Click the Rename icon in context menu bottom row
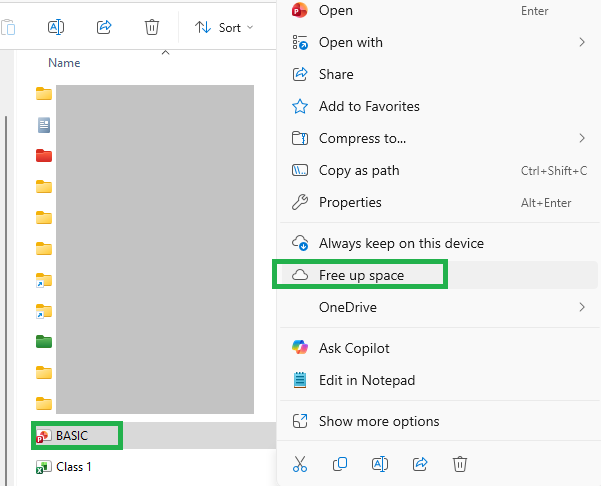 click(x=380, y=464)
